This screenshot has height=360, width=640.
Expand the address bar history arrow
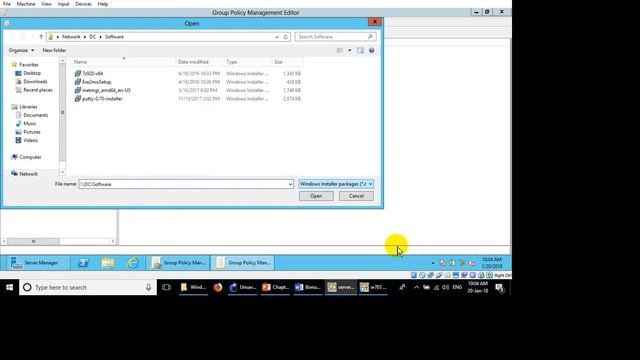pos(277,37)
